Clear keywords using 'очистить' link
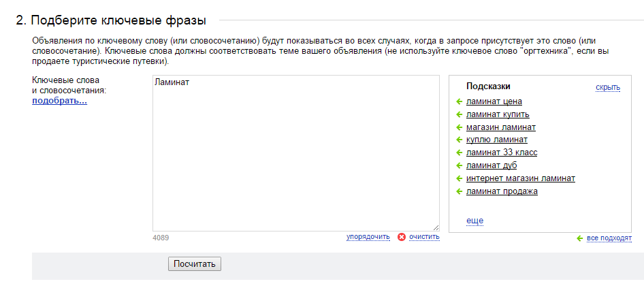644x288 pixels. pyautogui.click(x=424, y=237)
